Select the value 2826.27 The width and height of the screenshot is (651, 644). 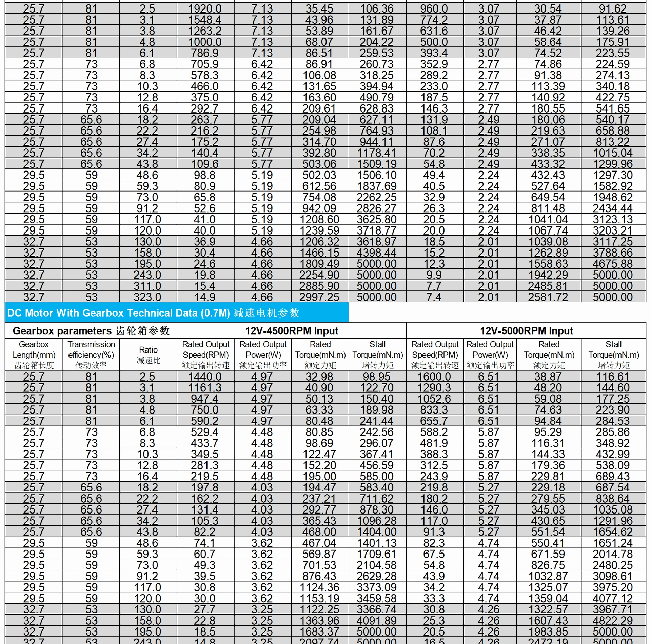(x=377, y=208)
